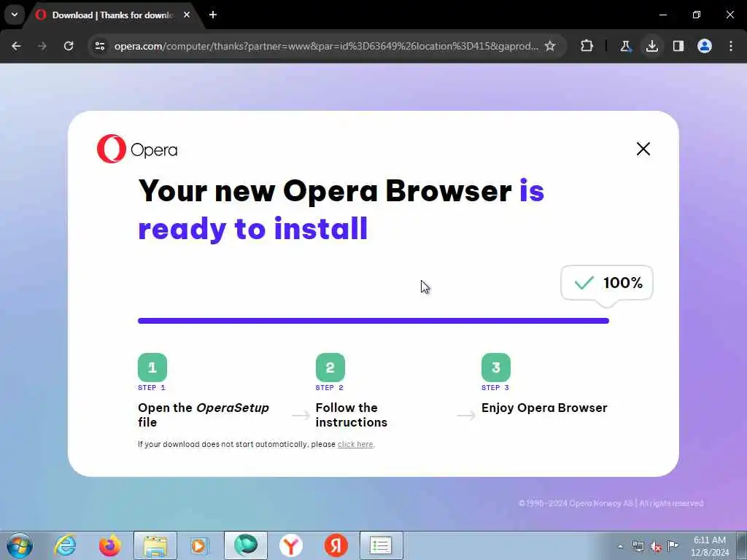This screenshot has height=560, width=747.
Task: Click the 100% download complete badge
Action: pos(607,283)
